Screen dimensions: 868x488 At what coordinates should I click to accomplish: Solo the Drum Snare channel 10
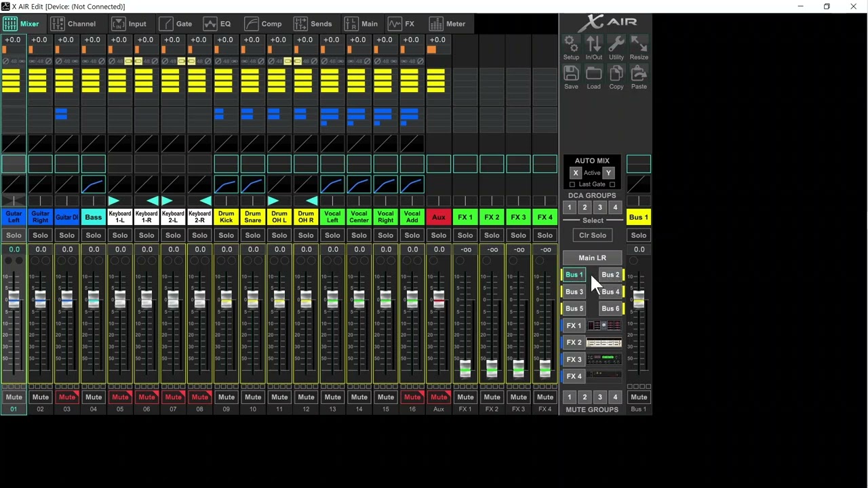pyautogui.click(x=252, y=235)
